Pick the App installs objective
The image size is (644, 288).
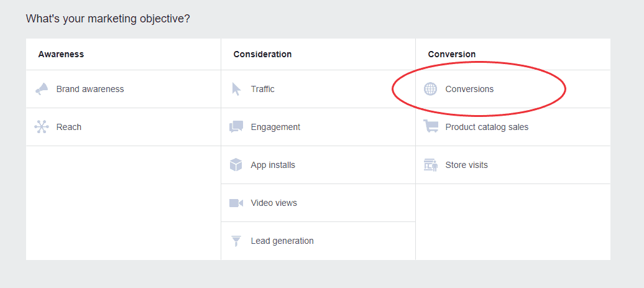273,165
